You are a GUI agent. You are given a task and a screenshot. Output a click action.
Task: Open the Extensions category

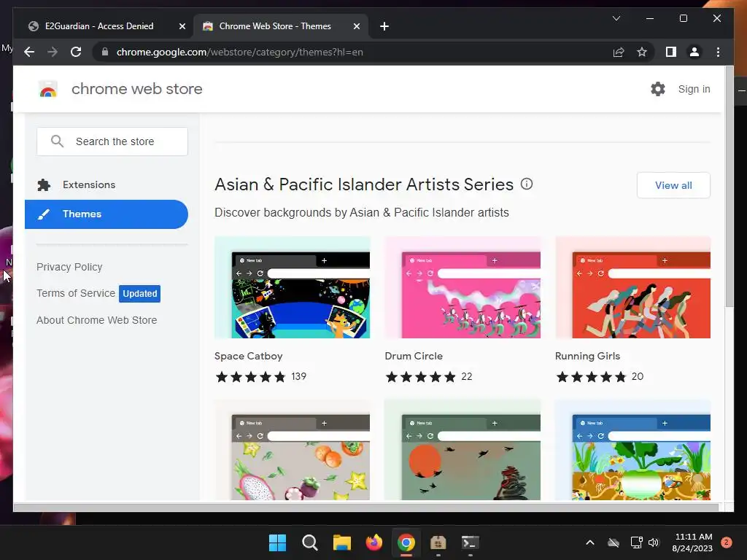coord(88,184)
